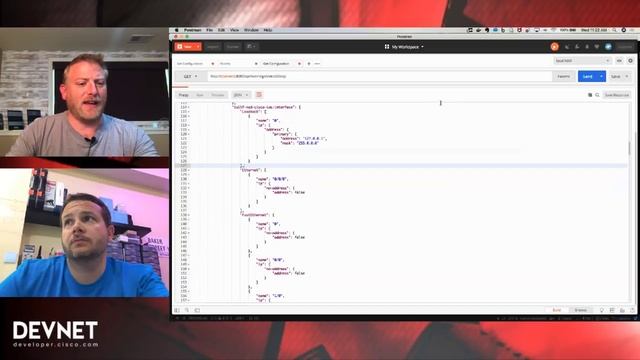This screenshot has width=640, height=360.
Task: Click the Save Response button
Action: (617, 95)
